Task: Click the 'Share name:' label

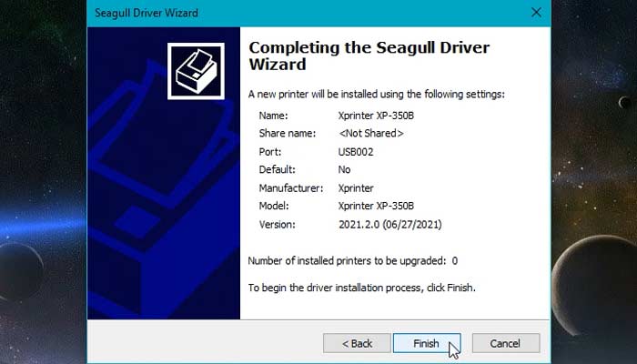Action: (x=288, y=133)
